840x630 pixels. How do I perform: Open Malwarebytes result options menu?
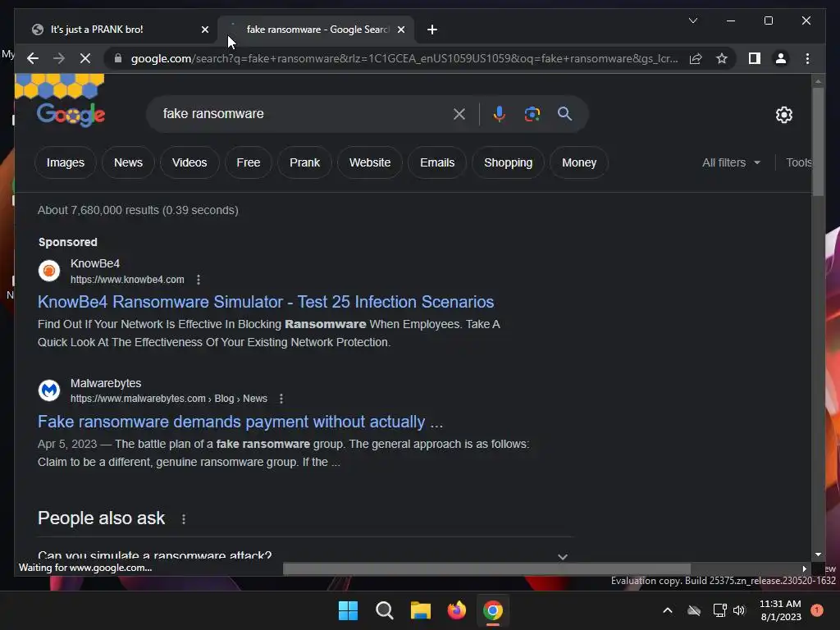point(281,399)
